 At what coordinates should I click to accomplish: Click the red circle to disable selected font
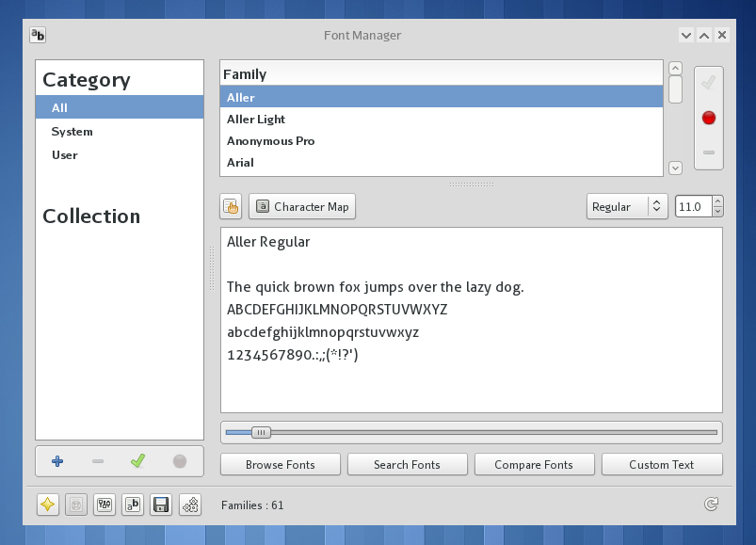709,118
